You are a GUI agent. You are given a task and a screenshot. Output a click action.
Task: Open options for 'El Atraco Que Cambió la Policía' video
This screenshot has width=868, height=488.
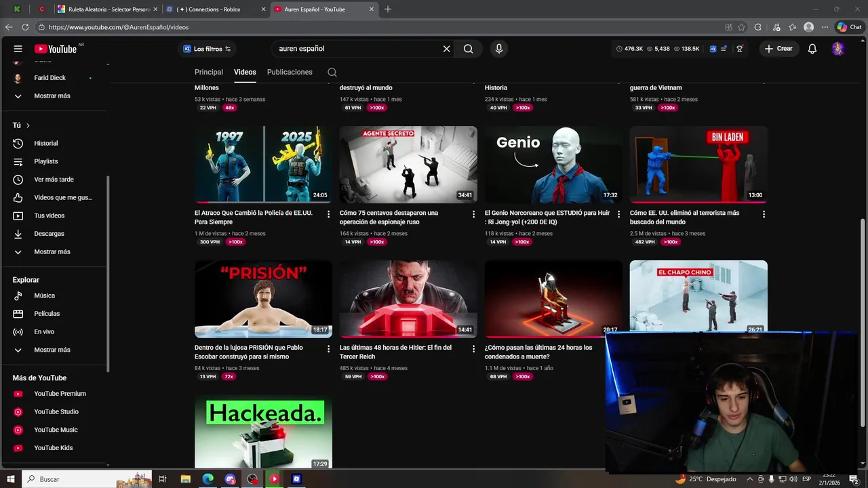(x=329, y=214)
